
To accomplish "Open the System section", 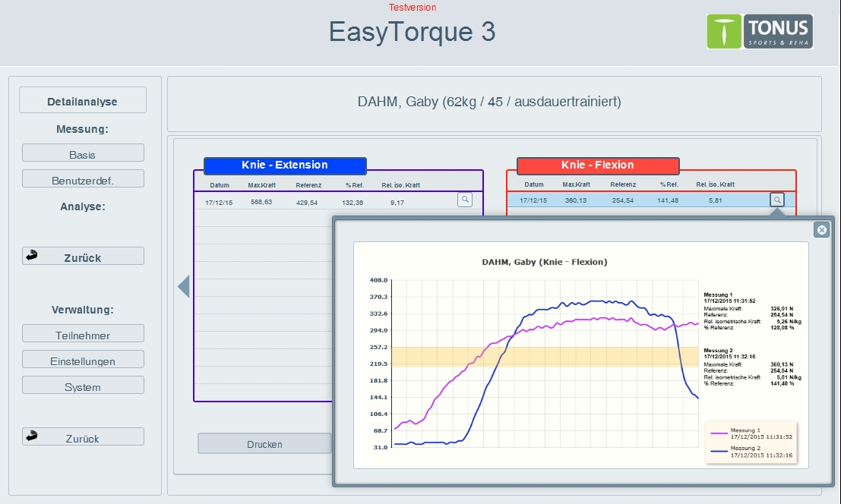I will [x=83, y=385].
